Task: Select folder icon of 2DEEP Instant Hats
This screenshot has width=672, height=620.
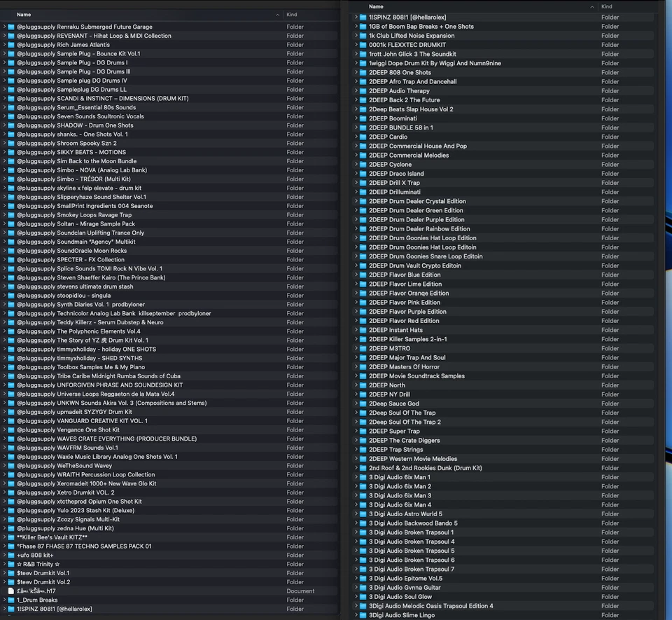Action: click(x=363, y=330)
